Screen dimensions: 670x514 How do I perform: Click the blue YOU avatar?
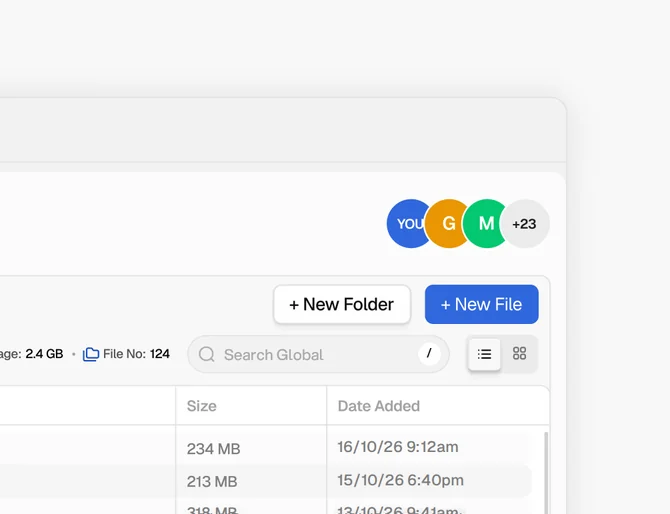tap(407, 223)
